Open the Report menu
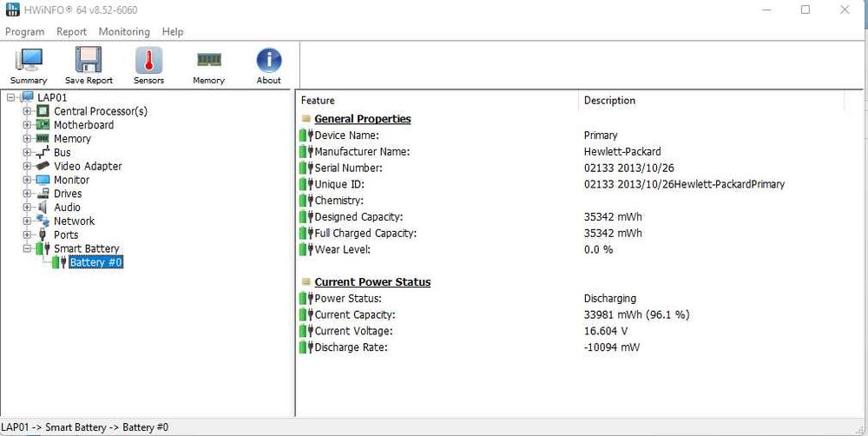Image resolution: width=868 pixels, height=436 pixels. (x=71, y=31)
